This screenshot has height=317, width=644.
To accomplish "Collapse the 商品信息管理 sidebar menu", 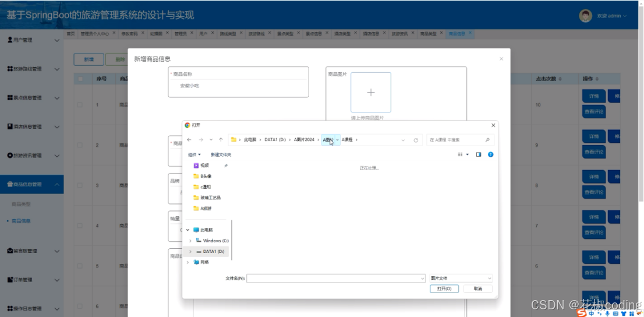I will (31, 184).
